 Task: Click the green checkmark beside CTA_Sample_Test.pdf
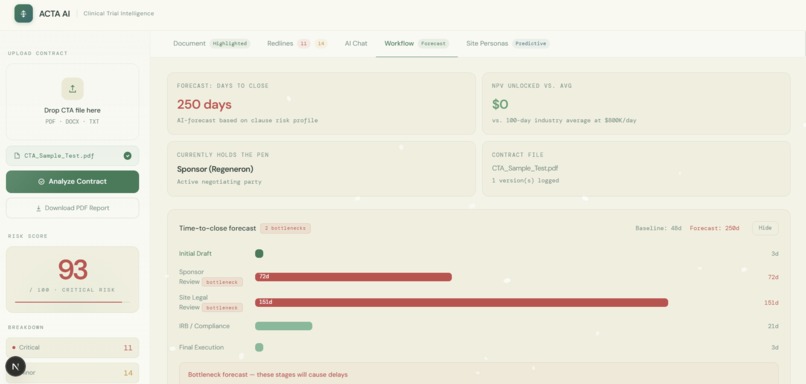[x=127, y=156]
